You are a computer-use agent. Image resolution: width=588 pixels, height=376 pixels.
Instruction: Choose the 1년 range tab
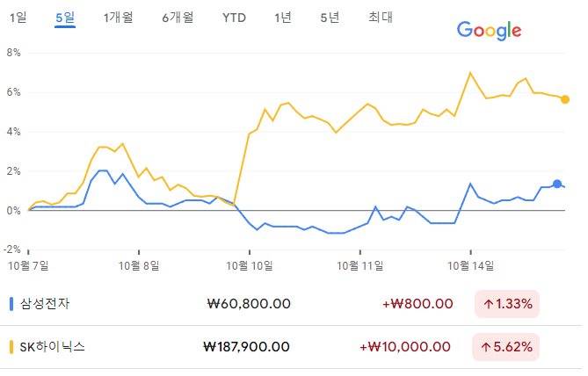283,18
